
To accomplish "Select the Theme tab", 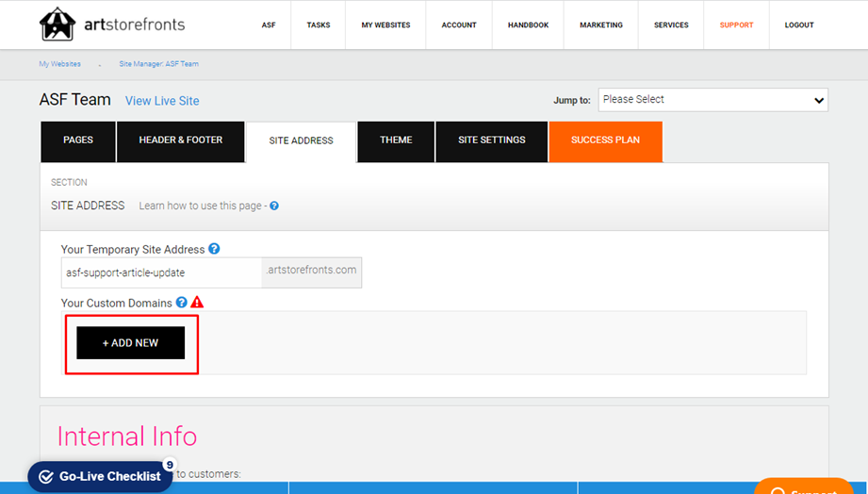I will [396, 141].
